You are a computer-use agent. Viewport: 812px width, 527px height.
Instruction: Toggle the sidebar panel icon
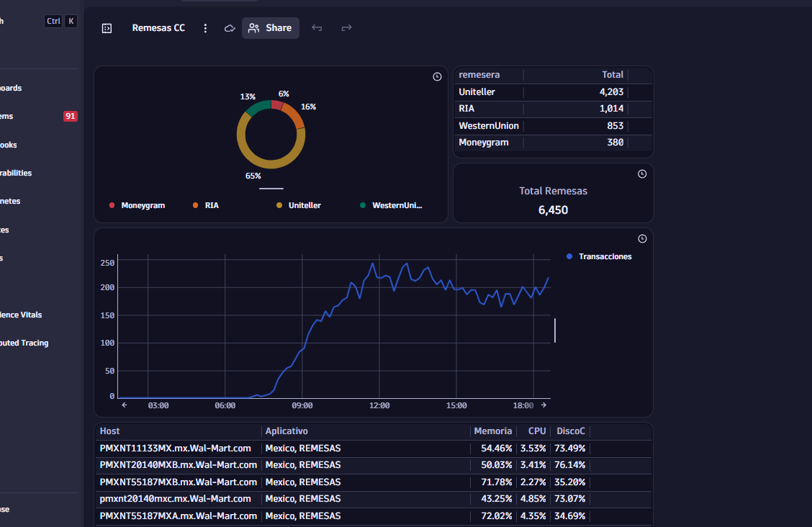107,28
